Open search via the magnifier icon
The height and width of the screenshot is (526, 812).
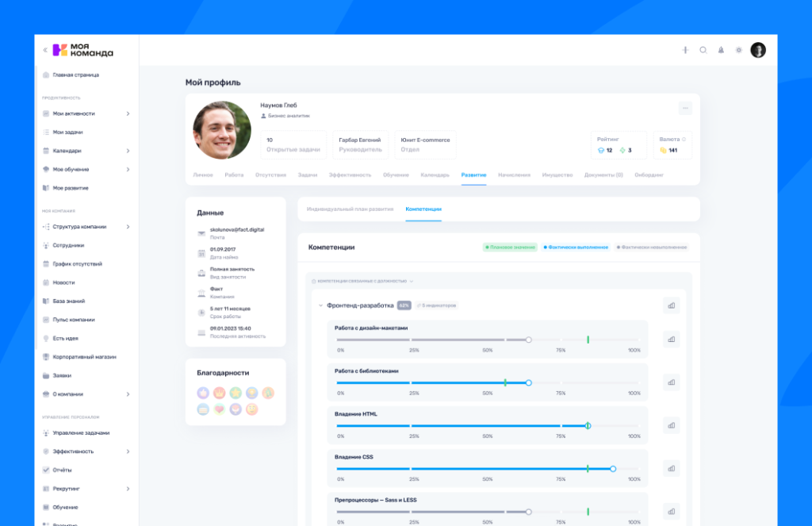703,50
